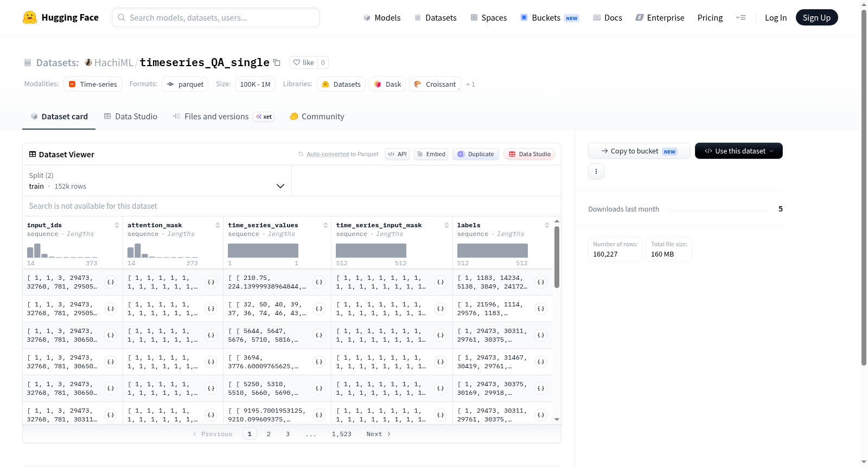Switch to the Data Studio tab

pos(131,117)
